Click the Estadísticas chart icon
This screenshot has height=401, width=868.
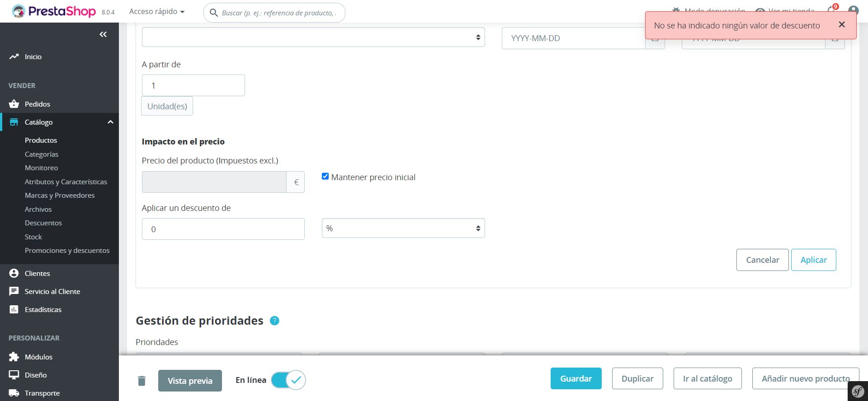[x=14, y=309]
